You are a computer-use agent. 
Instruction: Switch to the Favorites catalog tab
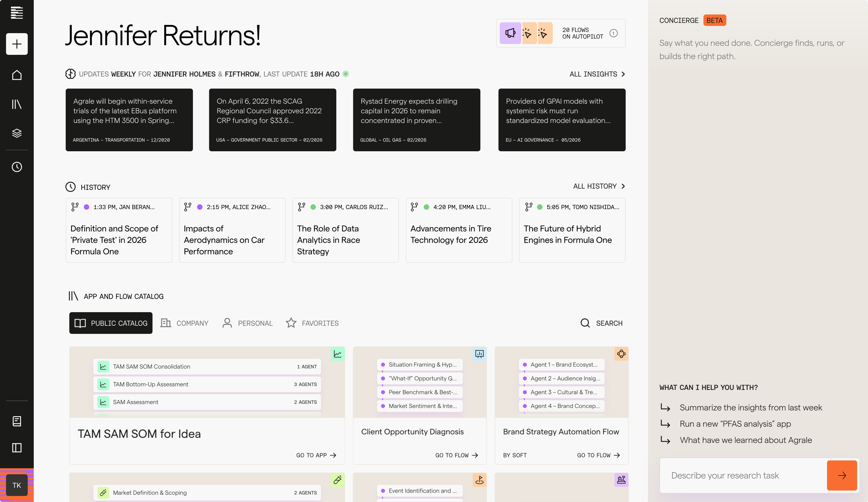tap(312, 323)
